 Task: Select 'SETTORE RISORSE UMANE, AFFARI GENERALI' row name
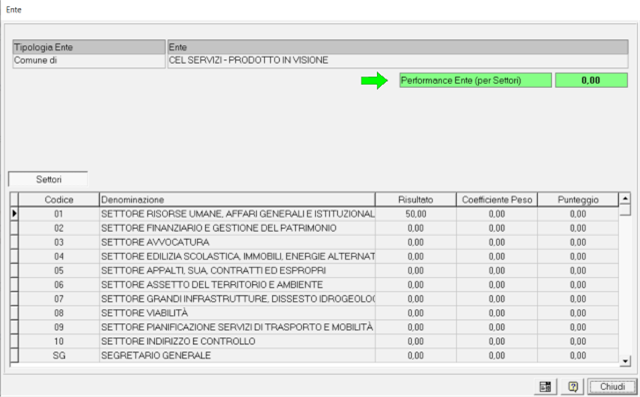(x=237, y=214)
